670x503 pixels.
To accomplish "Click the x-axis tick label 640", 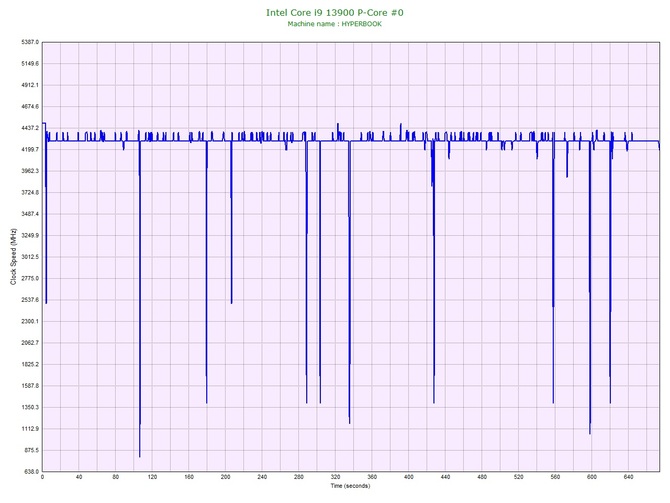I will click(x=629, y=477).
